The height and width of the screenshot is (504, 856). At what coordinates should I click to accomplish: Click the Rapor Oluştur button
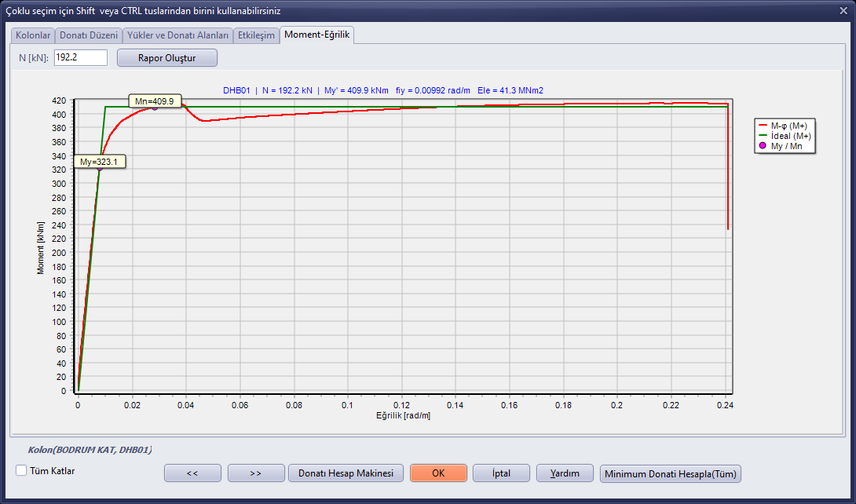tap(167, 58)
